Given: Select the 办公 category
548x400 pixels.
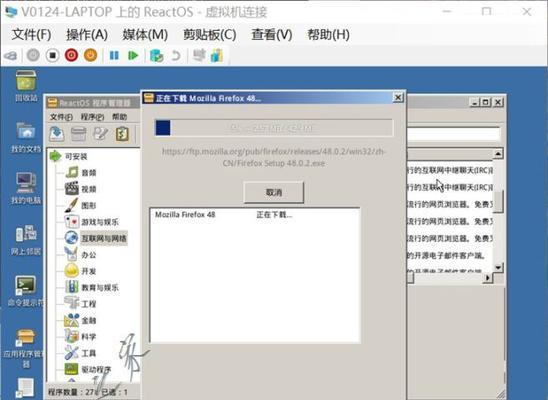Looking at the screenshot, I should tap(88, 255).
